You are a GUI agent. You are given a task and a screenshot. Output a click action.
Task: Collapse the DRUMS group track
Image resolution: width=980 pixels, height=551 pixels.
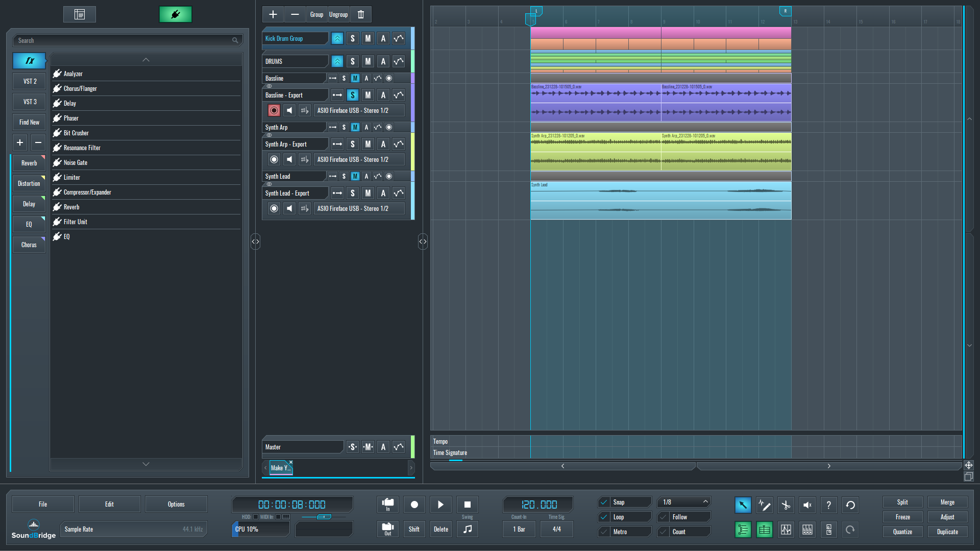[x=337, y=61]
